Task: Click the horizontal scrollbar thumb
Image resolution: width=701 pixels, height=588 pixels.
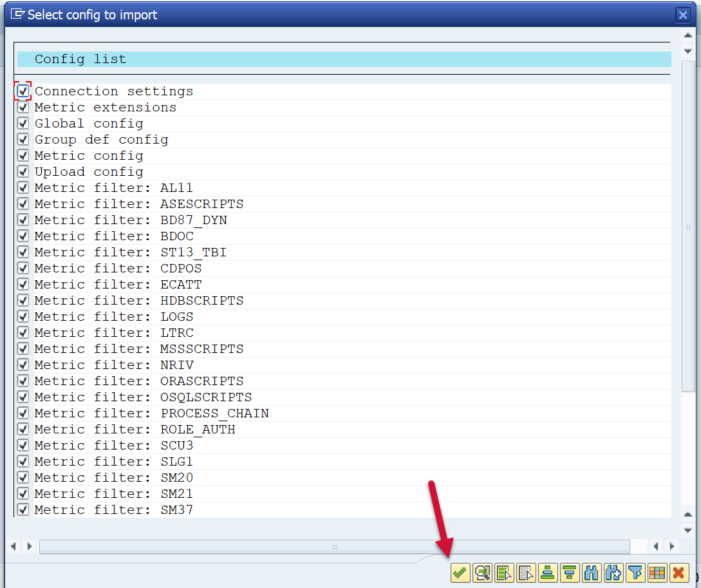Action: (x=334, y=547)
